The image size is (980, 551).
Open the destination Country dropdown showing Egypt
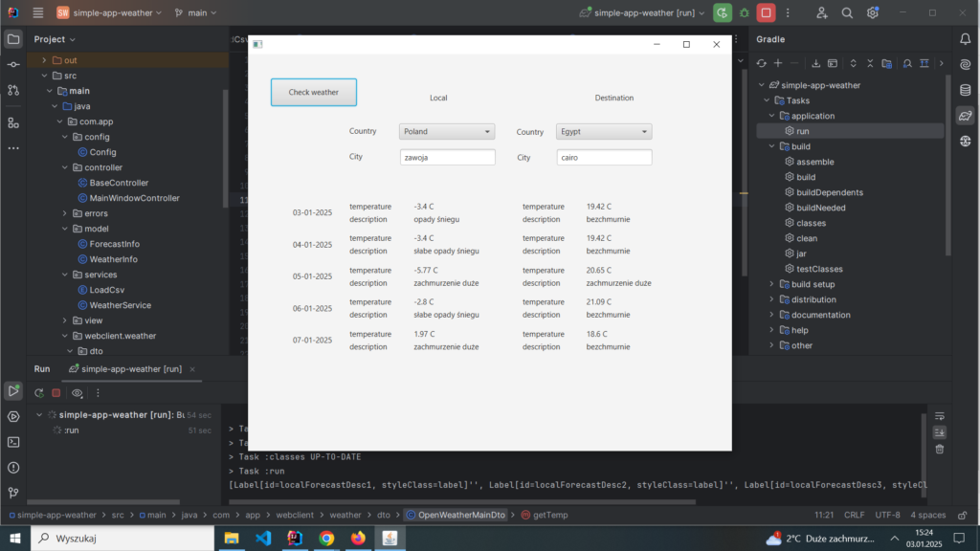pos(603,132)
